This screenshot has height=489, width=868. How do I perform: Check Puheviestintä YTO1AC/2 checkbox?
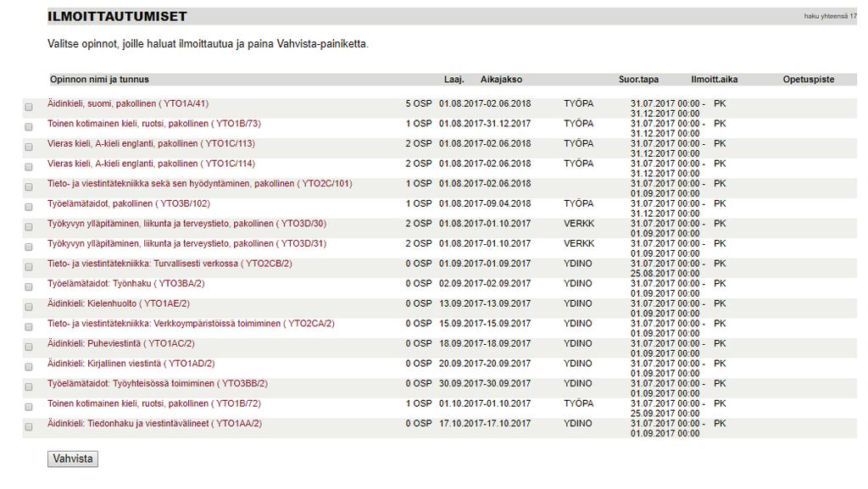click(29, 347)
